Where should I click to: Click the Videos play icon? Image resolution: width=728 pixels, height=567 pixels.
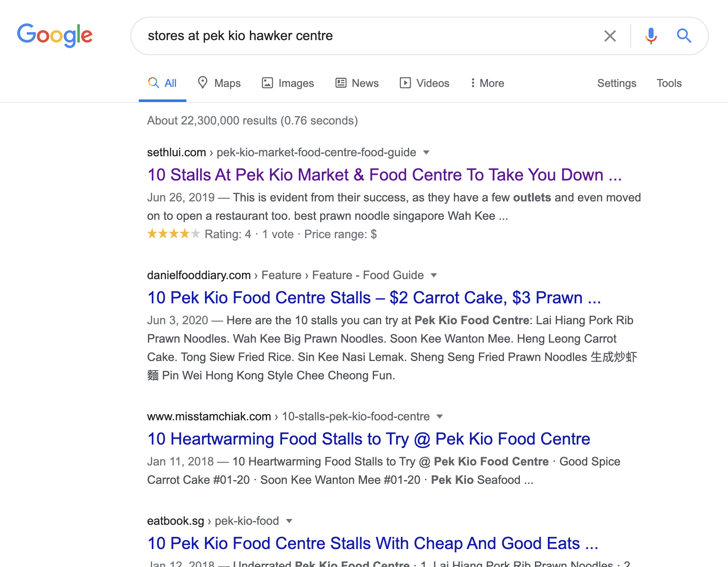[405, 83]
